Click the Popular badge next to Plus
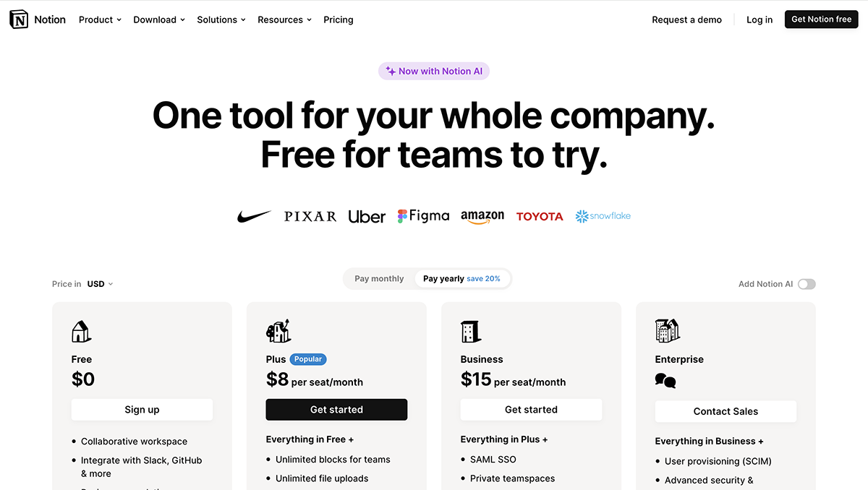Viewport: 868px width, 490px height. pos(308,358)
